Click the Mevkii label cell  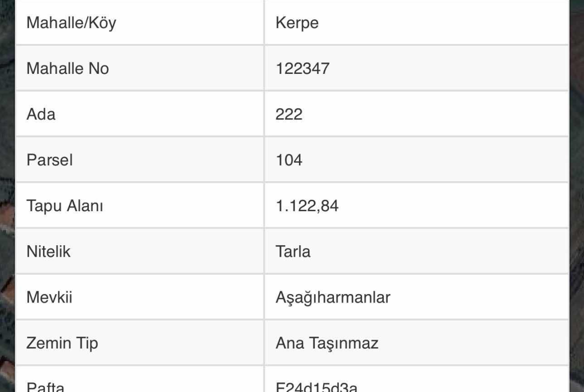point(49,298)
